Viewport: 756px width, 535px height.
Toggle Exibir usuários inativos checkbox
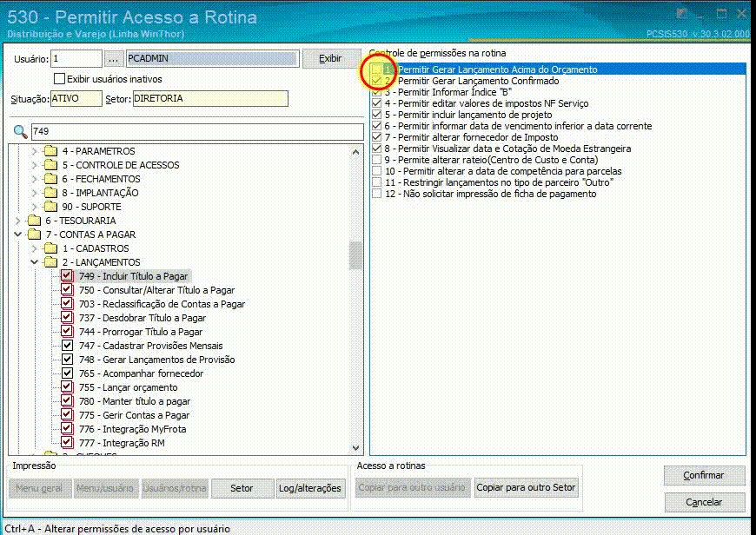coord(59,78)
